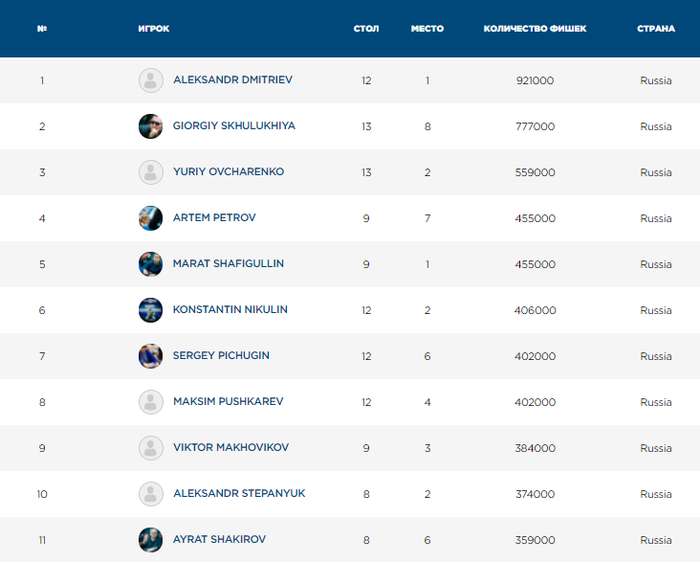Image resolution: width=700 pixels, height=562 pixels.
Task: Click Marat Shafigullin's avatar image
Action: pyautogui.click(x=150, y=264)
